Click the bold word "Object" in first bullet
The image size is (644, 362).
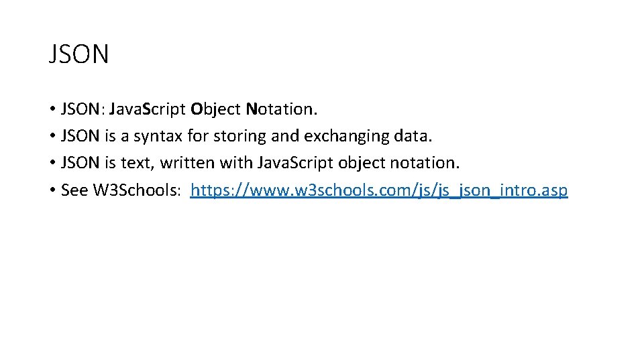[x=215, y=109]
